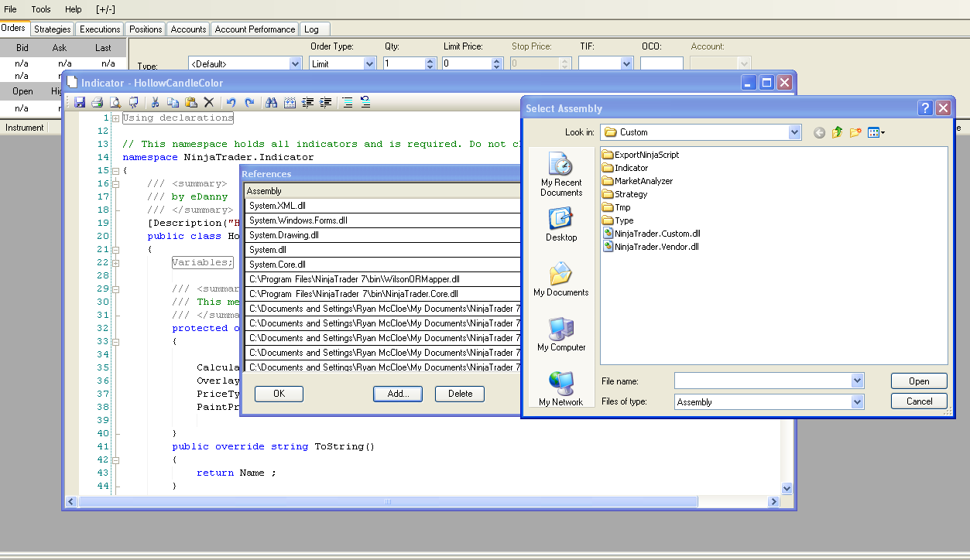The image size is (970, 560).
Task: Click the uncomment selection icon
Action: pyautogui.click(x=365, y=102)
